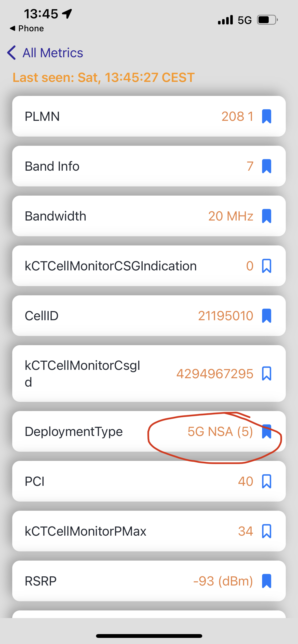Bookmark the kCTCellMonitorPMax metric
This screenshot has width=298, height=644.
click(266, 531)
